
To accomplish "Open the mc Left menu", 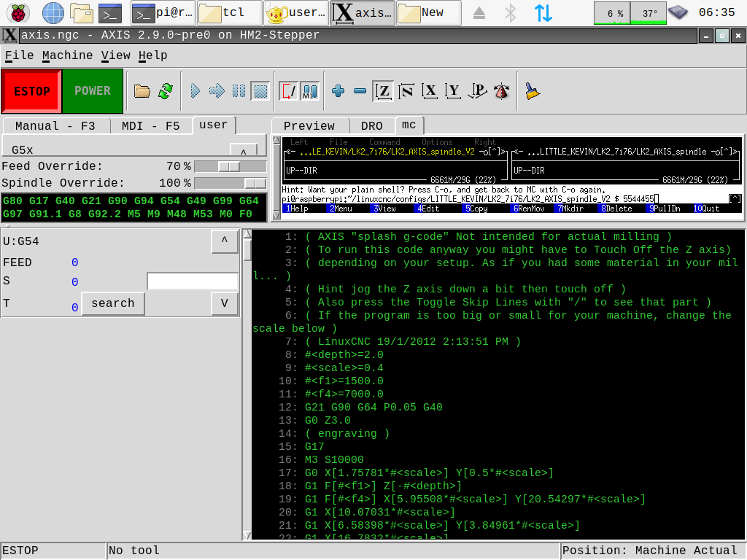I will point(298,142).
